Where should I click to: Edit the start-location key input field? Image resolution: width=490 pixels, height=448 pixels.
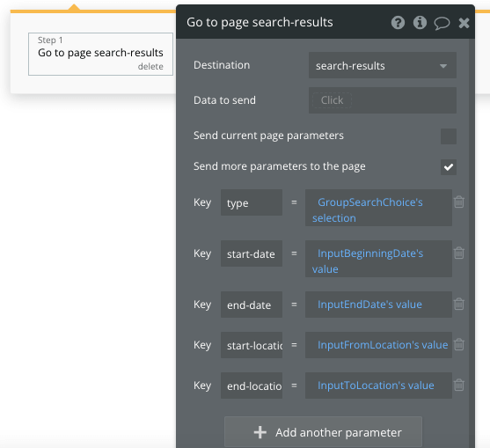pos(252,345)
